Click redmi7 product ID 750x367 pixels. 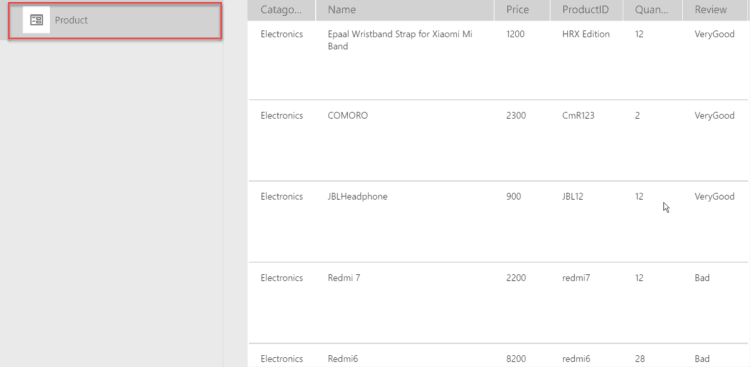click(x=576, y=278)
